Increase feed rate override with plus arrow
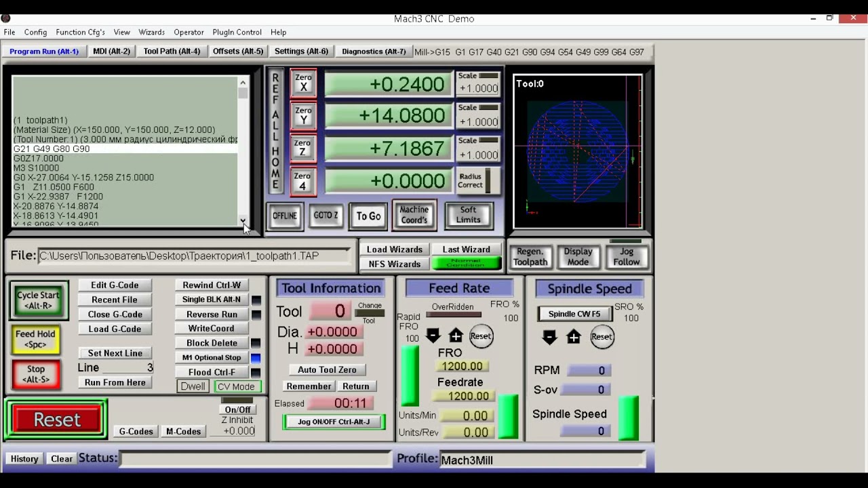Screen dimensions: 868x488 (x=456, y=335)
